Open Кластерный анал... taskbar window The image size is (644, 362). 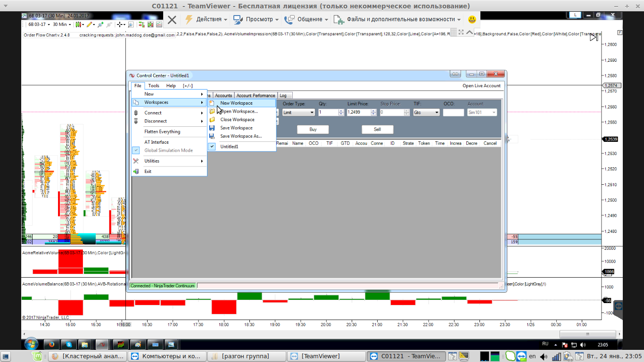click(x=88, y=356)
